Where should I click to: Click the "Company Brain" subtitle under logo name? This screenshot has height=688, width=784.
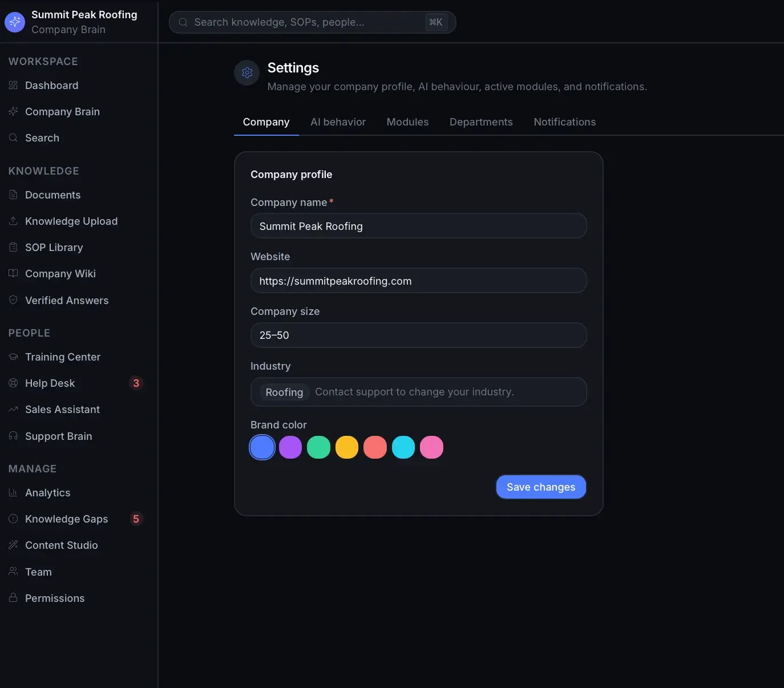68,30
